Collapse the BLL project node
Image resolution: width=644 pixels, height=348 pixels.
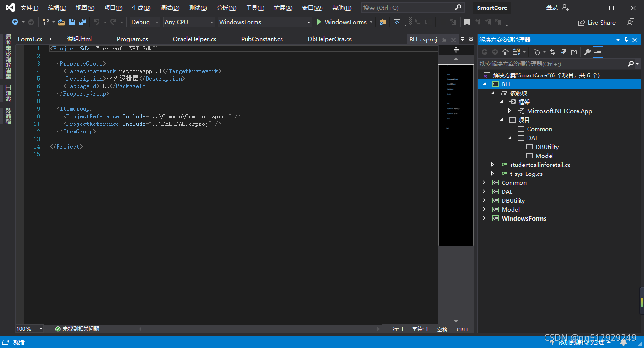[x=484, y=84]
